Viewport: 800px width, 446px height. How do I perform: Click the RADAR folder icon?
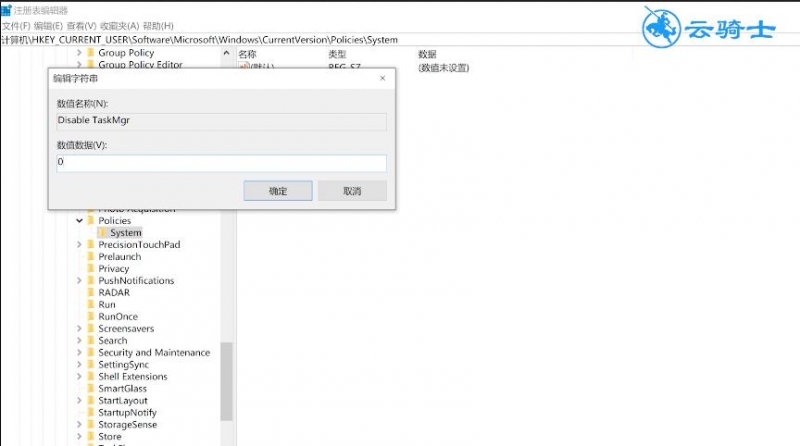[91, 292]
